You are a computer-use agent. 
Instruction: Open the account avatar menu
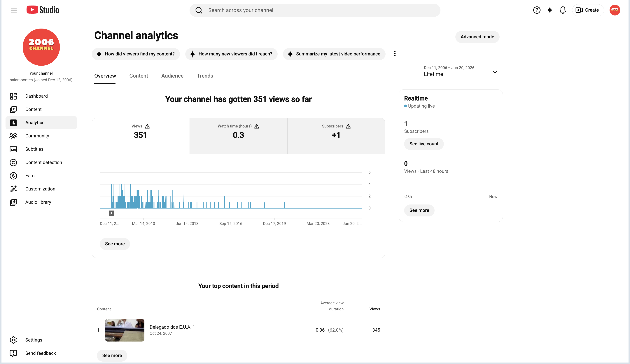click(615, 10)
